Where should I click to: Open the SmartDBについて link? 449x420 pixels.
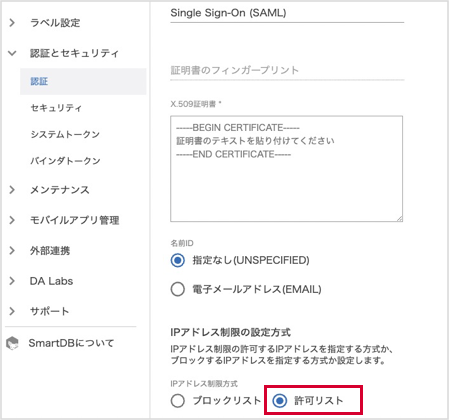(x=71, y=343)
